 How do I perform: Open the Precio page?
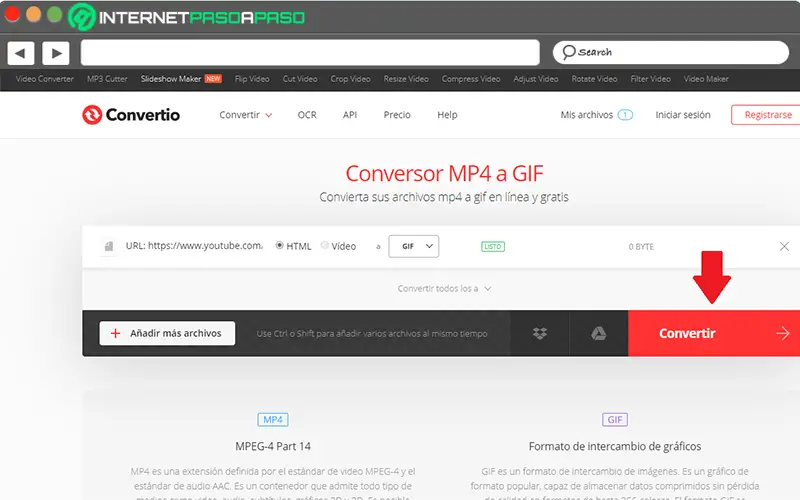397,115
